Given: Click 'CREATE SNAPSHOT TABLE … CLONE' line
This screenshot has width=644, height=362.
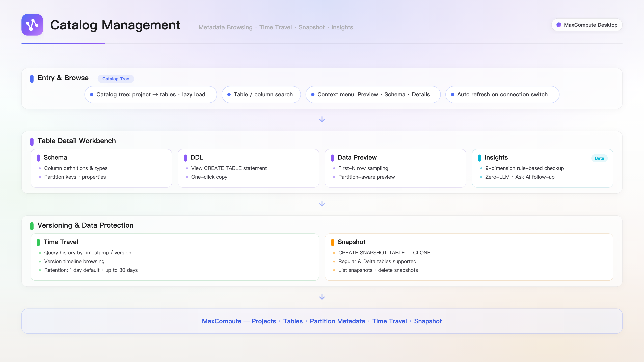Looking at the screenshot, I should tap(384, 253).
